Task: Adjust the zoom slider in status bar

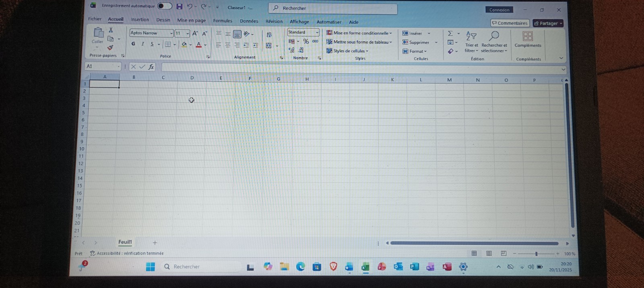Action: 536,254
